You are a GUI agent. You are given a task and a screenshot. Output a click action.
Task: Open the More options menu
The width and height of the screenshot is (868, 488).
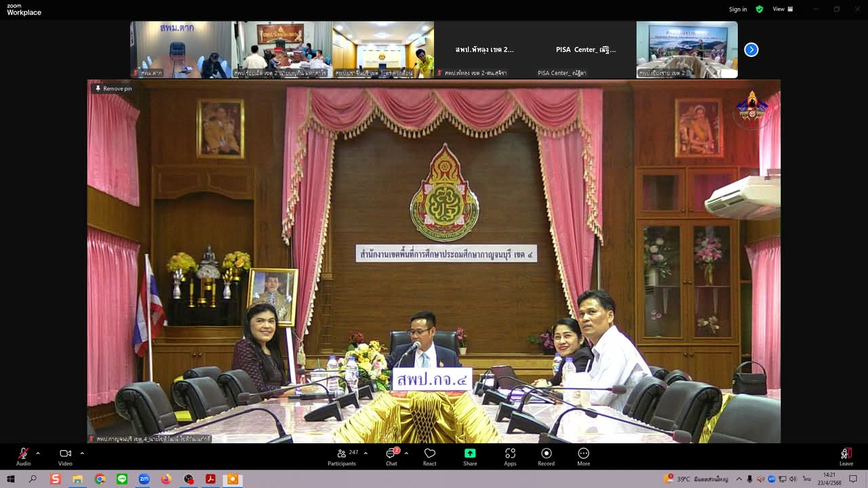(583, 456)
